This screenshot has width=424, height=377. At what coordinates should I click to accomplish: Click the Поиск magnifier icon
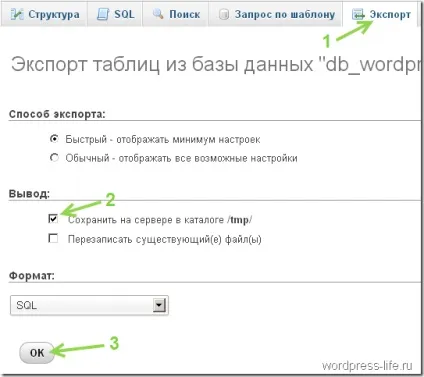coord(158,14)
